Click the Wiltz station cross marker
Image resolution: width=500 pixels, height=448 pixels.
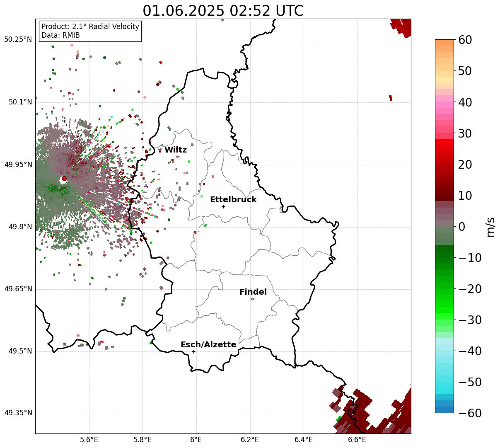coord(178,157)
